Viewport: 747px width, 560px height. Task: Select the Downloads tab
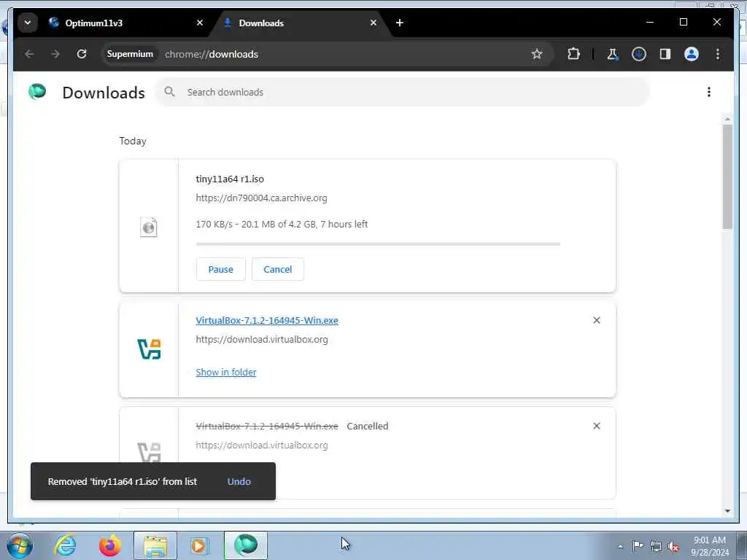tap(301, 23)
